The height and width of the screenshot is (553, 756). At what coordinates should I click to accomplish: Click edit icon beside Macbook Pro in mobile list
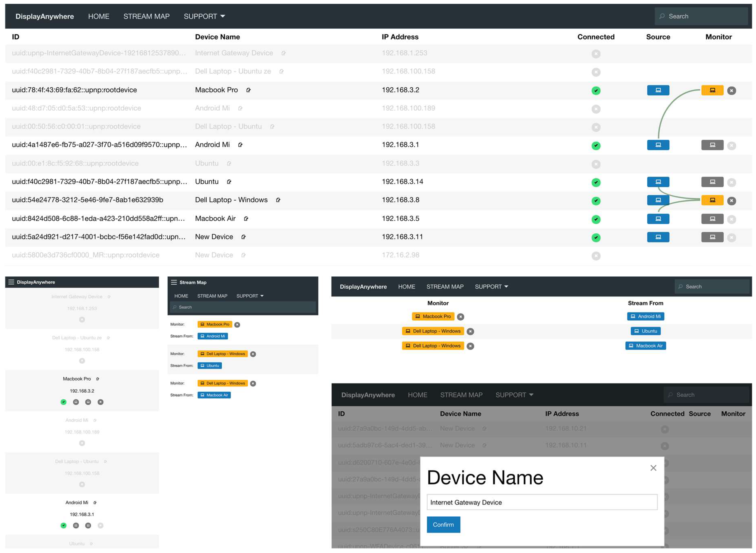pos(97,379)
